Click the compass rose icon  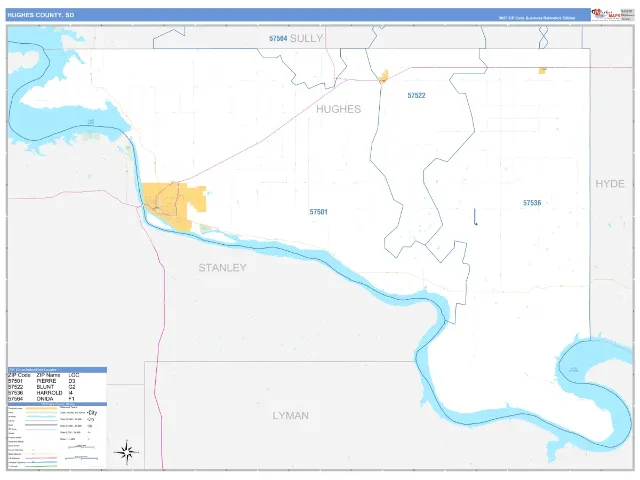(x=127, y=452)
